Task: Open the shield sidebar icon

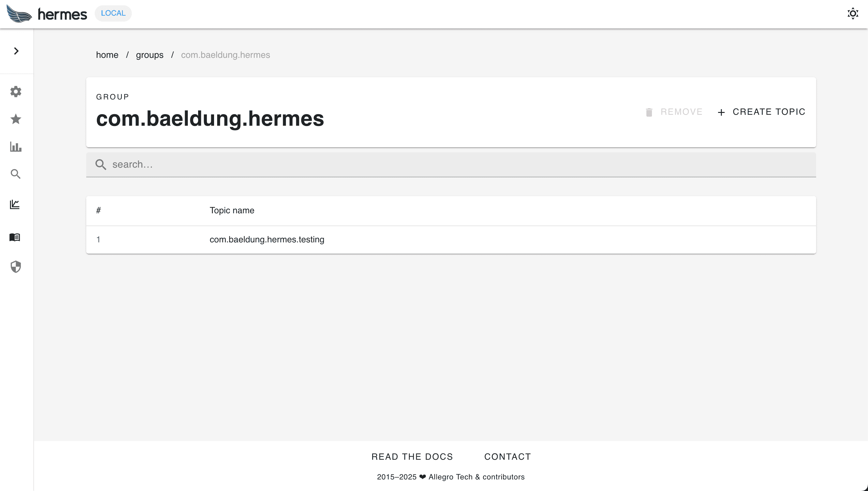Action: pos(16,267)
